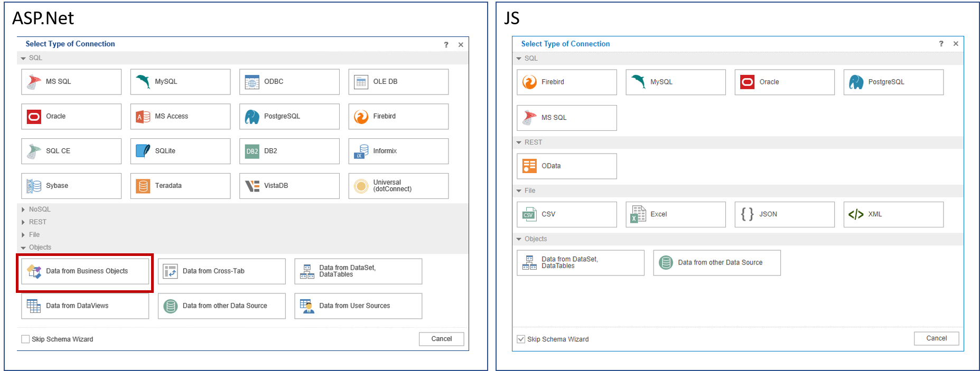Select MS SQL connection in ASP.Net dialog
This screenshot has height=371, width=980.
point(71,82)
